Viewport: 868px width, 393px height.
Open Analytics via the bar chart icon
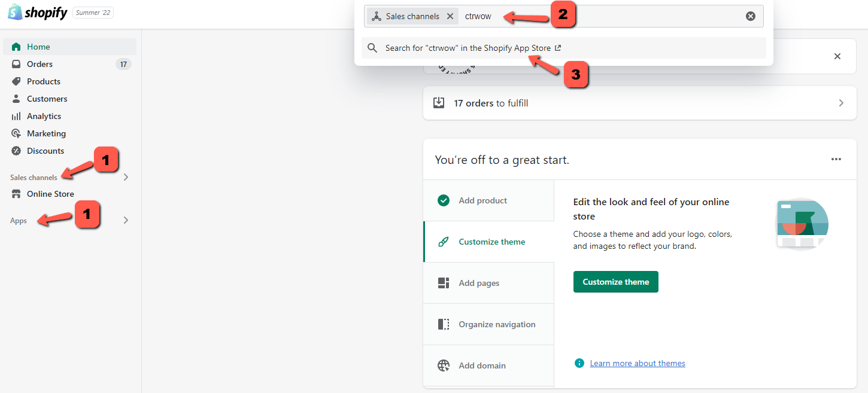16,116
